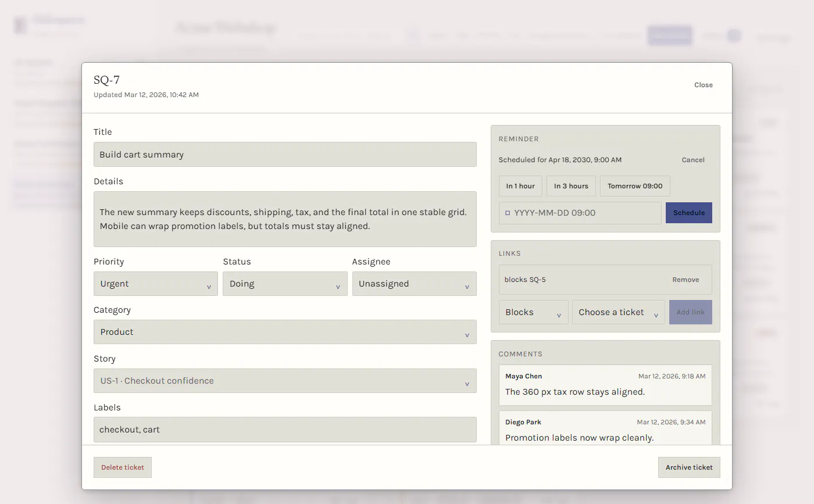Click the "LINKS" section heading
814x504 pixels.
[510, 254]
